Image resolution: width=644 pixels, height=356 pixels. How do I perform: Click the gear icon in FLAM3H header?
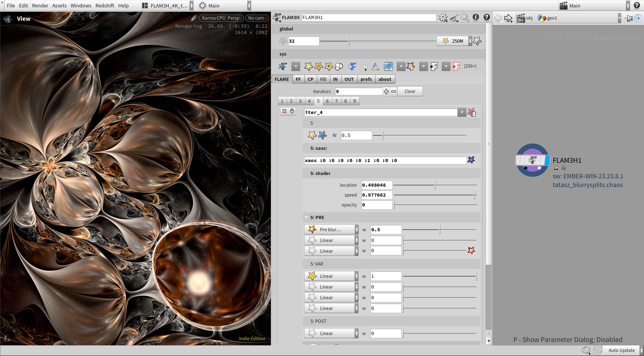pyautogui.click(x=443, y=17)
